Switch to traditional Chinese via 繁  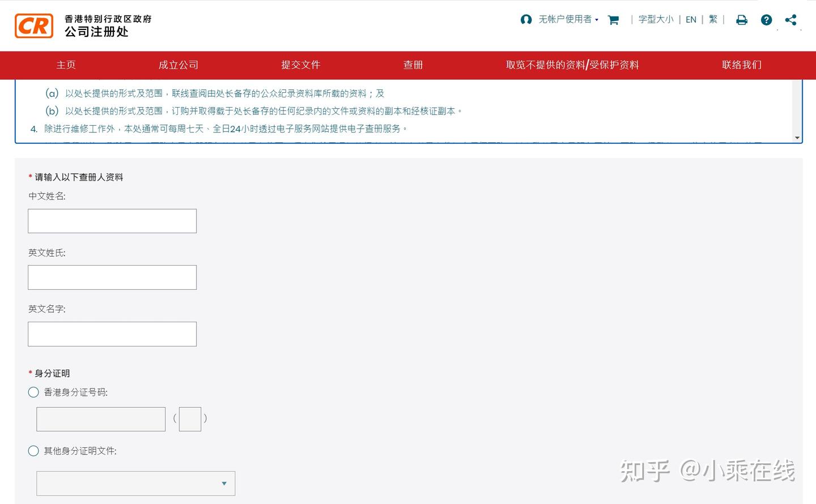713,19
